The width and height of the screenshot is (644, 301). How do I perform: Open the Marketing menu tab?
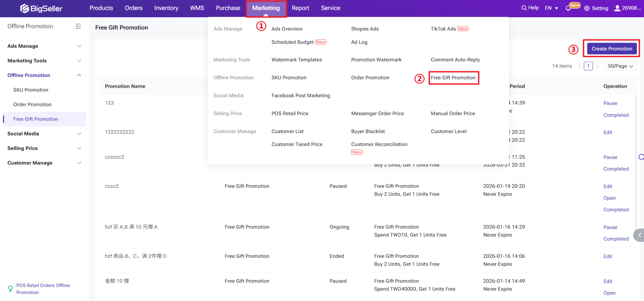pyautogui.click(x=266, y=8)
